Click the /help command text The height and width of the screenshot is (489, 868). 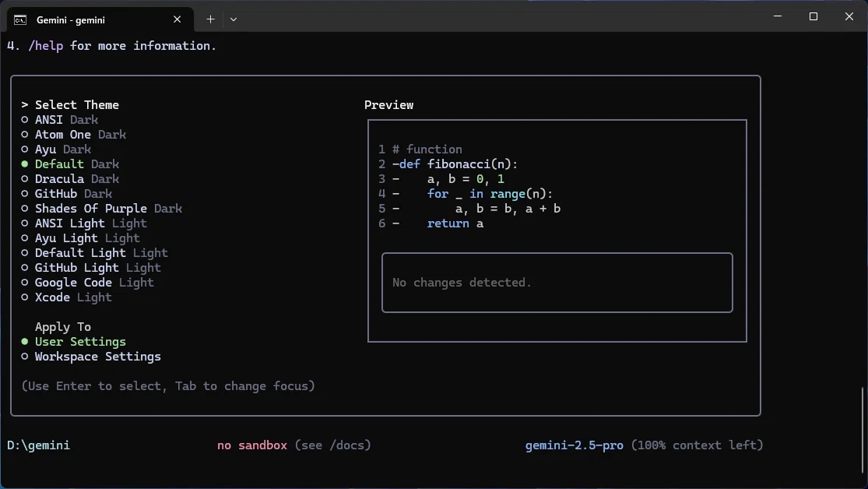[x=45, y=46]
